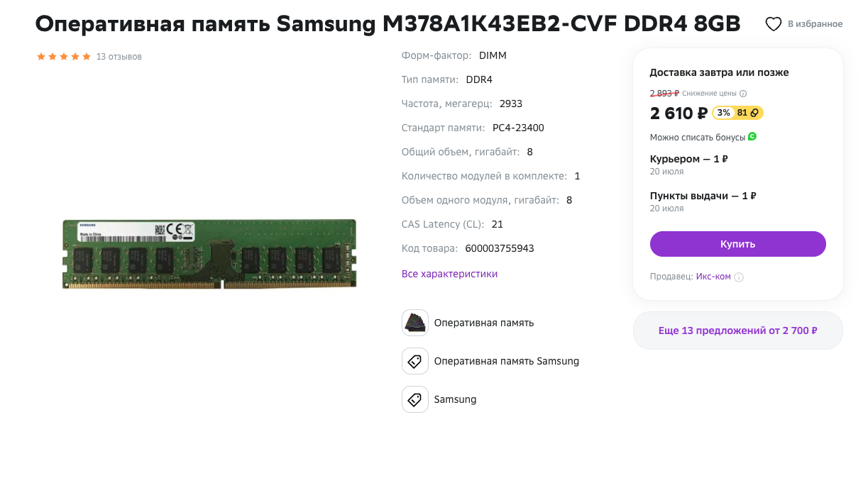Click the Samsung RAM product image

209,253
